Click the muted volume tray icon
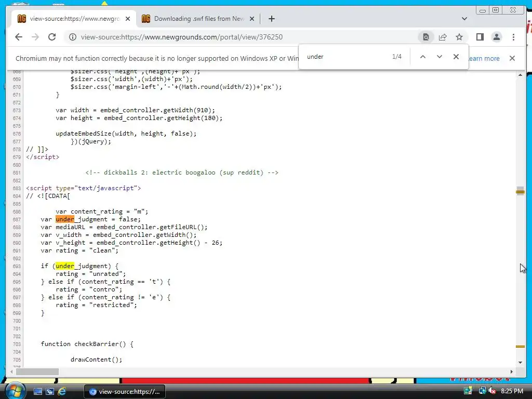The width and height of the screenshot is (532, 399). 492,391
